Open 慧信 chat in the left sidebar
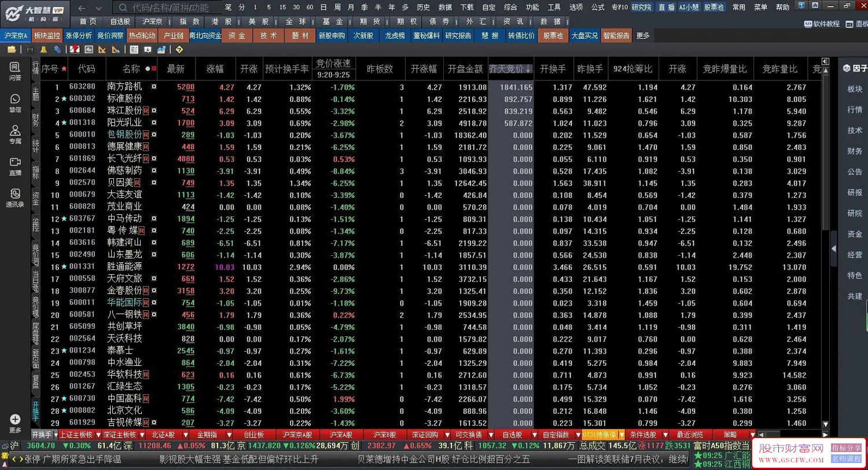The image size is (868, 470). click(x=15, y=103)
